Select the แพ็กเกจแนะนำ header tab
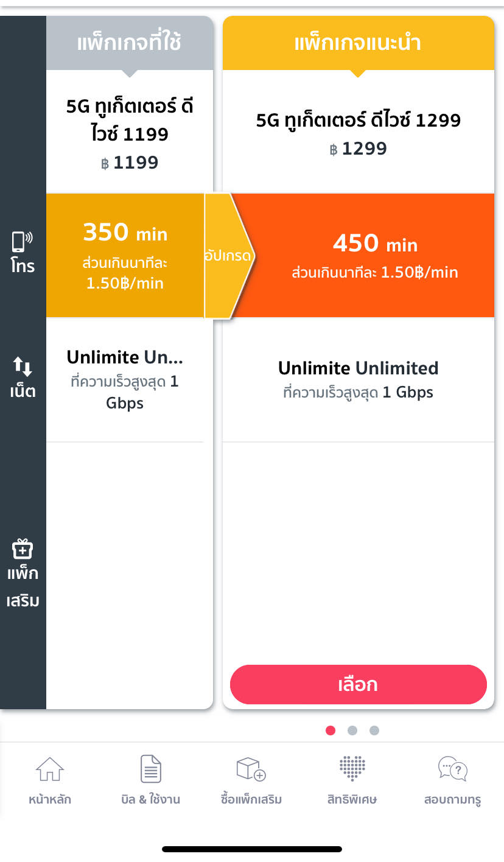The height and width of the screenshot is (862, 504). (x=358, y=43)
